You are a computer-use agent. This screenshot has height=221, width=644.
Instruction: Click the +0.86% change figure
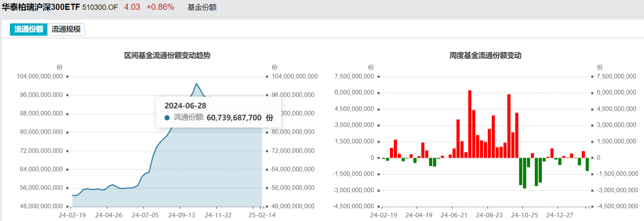(x=160, y=7)
